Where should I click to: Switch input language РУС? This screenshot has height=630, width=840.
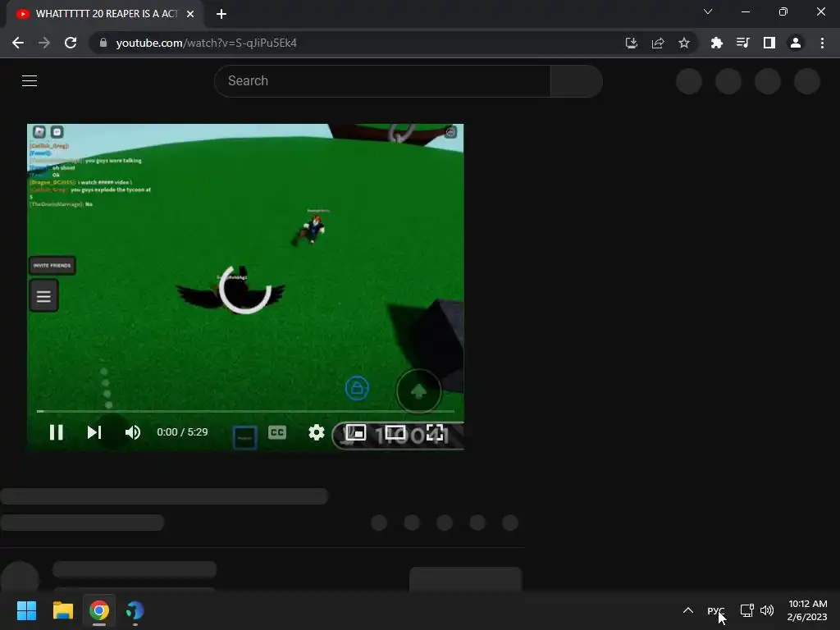click(715, 610)
